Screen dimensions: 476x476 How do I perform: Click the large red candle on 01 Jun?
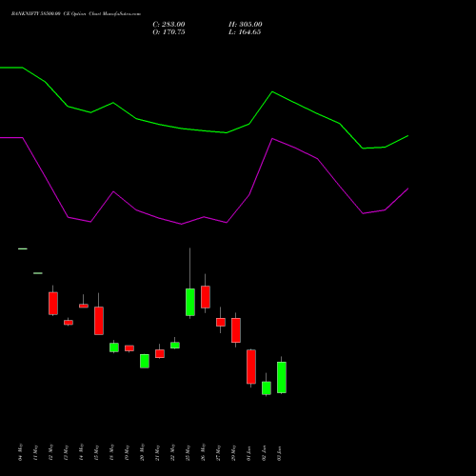[251, 367]
